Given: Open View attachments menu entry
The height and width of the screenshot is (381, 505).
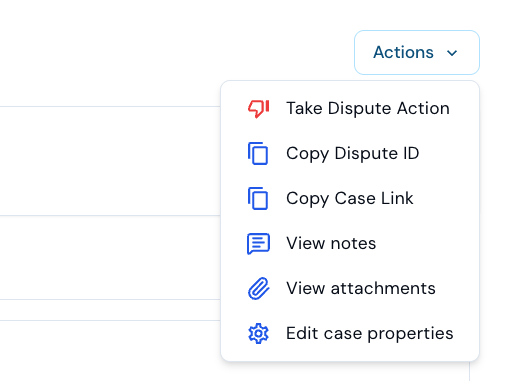Looking at the screenshot, I should [x=350, y=288].
